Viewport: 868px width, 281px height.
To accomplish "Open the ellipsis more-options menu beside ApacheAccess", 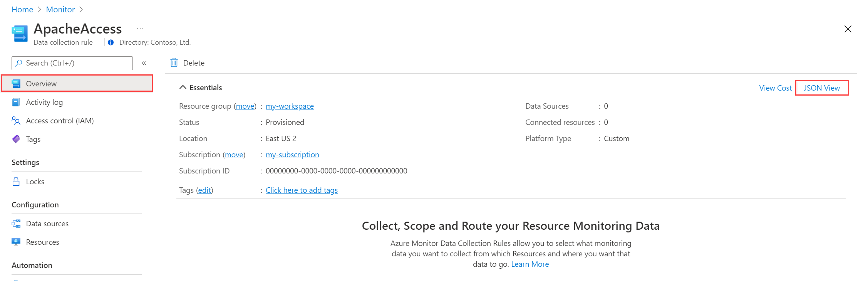I will point(140,29).
